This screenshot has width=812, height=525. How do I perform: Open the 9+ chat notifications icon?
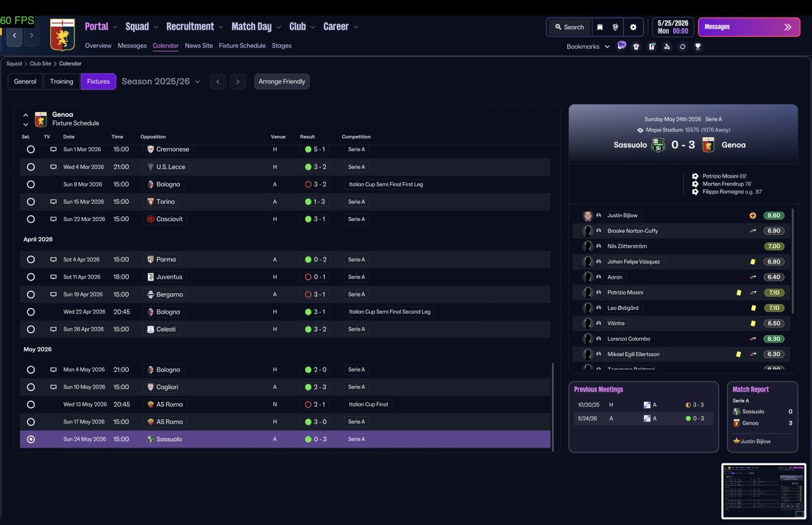(622, 46)
